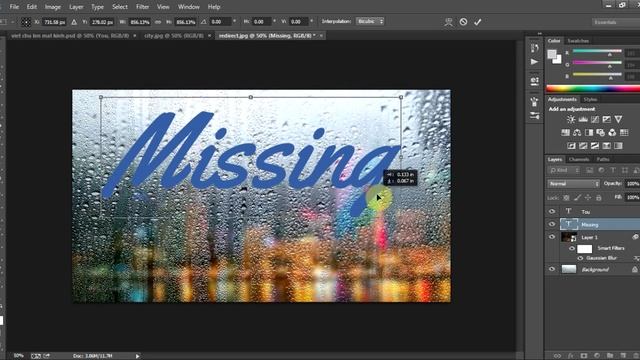
Task: Add a Curves adjustment
Action: (595, 119)
